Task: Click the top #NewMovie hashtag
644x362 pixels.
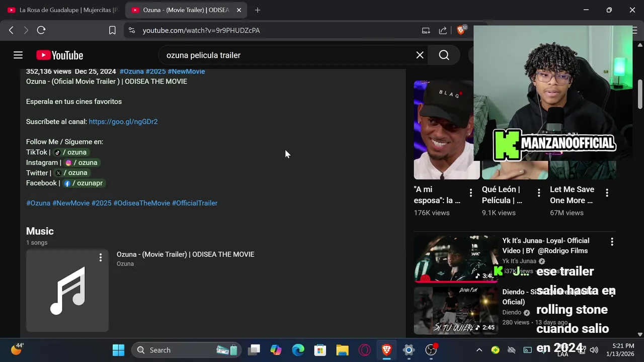Action: (x=186, y=71)
